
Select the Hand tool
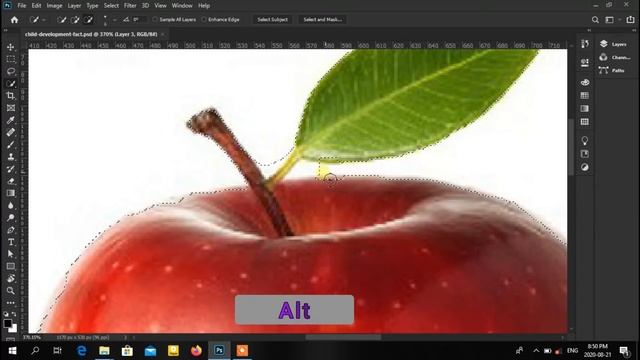(11, 278)
